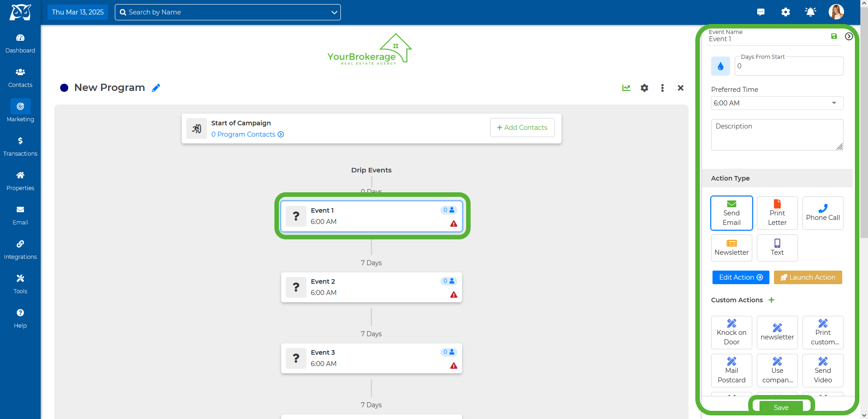Select Send Email action type
This screenshot has height=419, width=868.
point(731,213)
